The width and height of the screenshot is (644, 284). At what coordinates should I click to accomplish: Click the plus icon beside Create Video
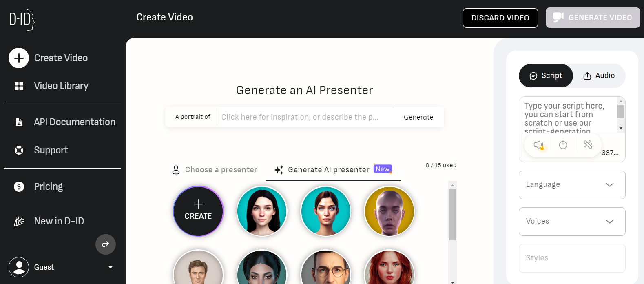19,58
